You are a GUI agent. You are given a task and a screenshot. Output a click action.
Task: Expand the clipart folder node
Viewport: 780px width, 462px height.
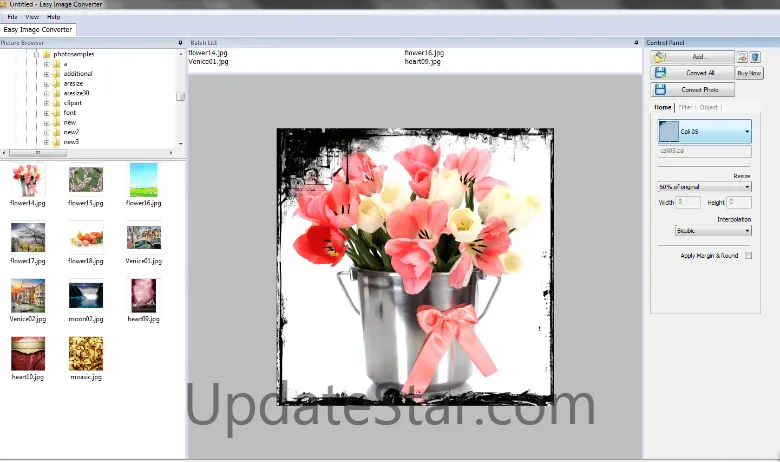tap(46, 103)
